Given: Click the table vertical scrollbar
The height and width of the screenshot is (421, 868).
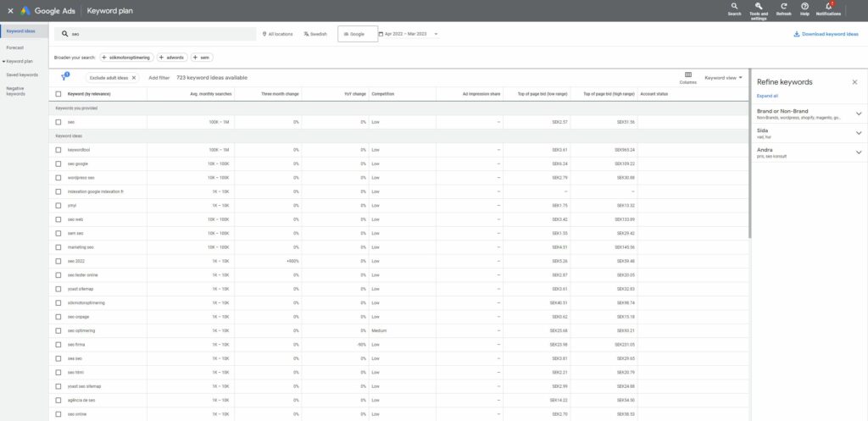Looking at the screenshot, I should pos(749,153).
